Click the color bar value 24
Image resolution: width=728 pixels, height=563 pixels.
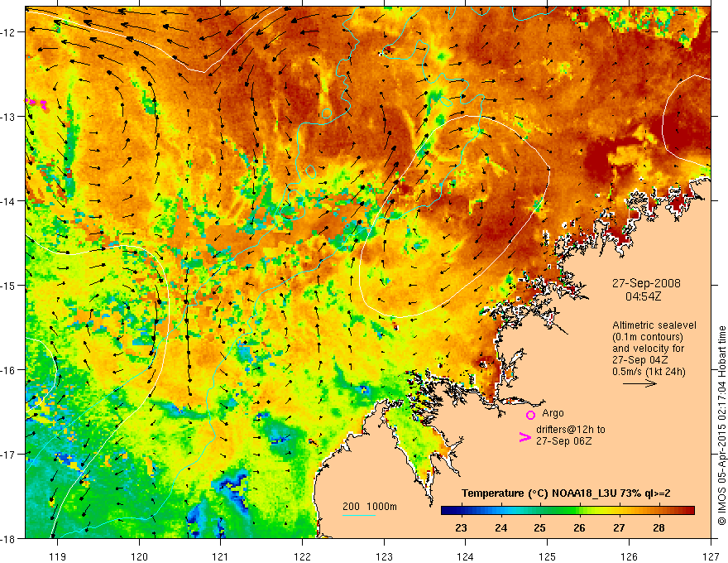(500, 527)
